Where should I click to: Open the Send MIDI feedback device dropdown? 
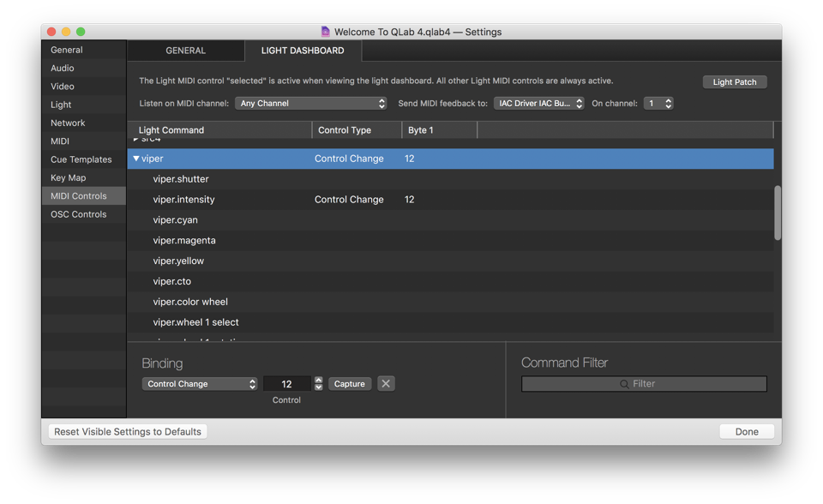[539, 104]
